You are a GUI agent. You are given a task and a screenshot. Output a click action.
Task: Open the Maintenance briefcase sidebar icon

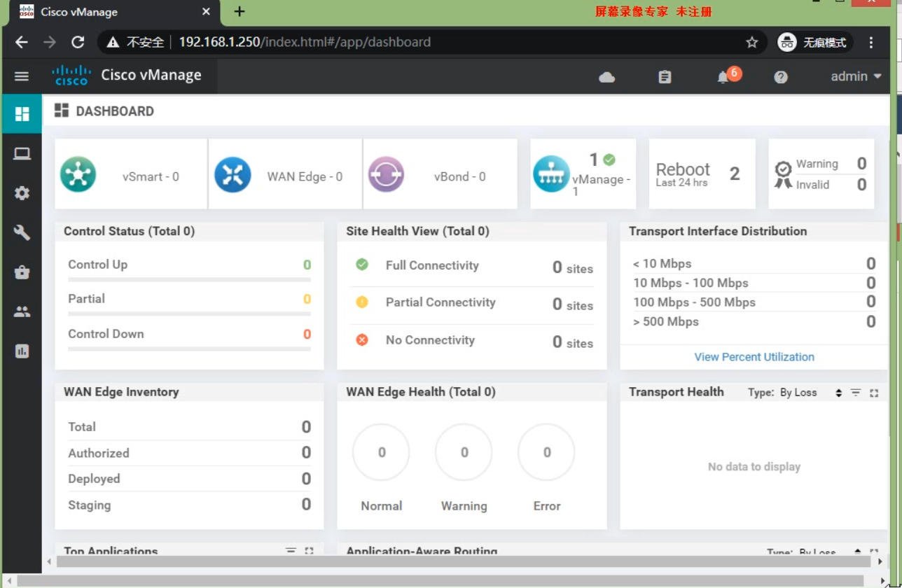tap(22, 273)
